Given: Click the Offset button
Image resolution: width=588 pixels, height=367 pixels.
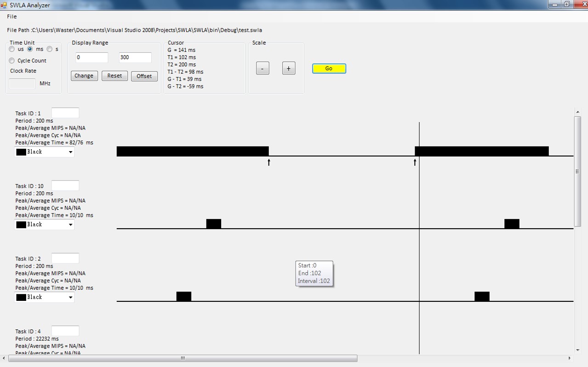Looking at the screenshot, I should point(144,76).
